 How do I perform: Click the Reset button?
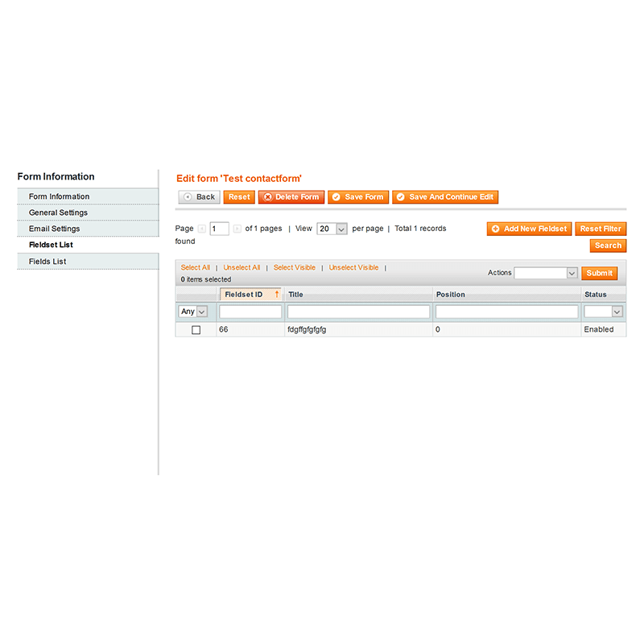(x=239, y=197)
